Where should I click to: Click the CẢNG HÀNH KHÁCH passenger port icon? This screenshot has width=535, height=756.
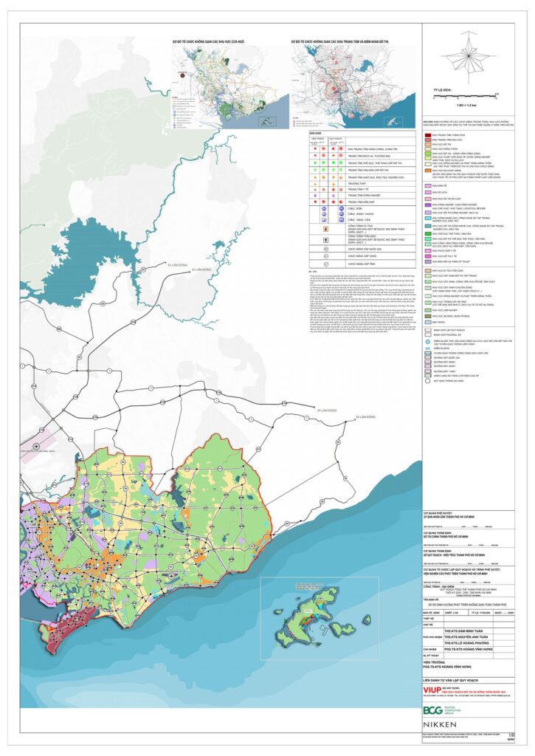point(341,214)
